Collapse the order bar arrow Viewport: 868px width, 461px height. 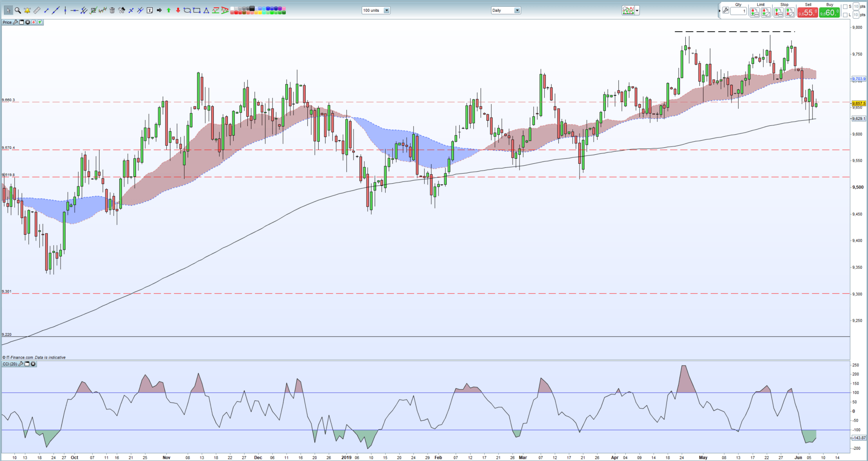tap(719, 11)
